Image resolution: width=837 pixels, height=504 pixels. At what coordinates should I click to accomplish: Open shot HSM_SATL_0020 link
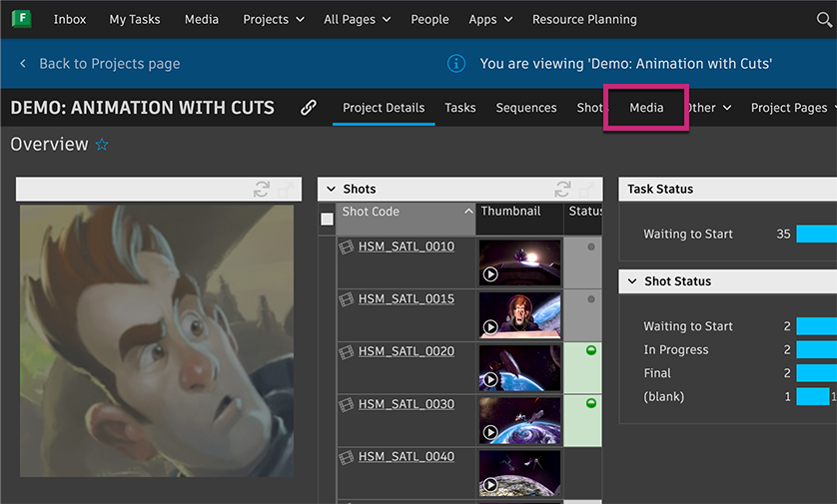407,351
